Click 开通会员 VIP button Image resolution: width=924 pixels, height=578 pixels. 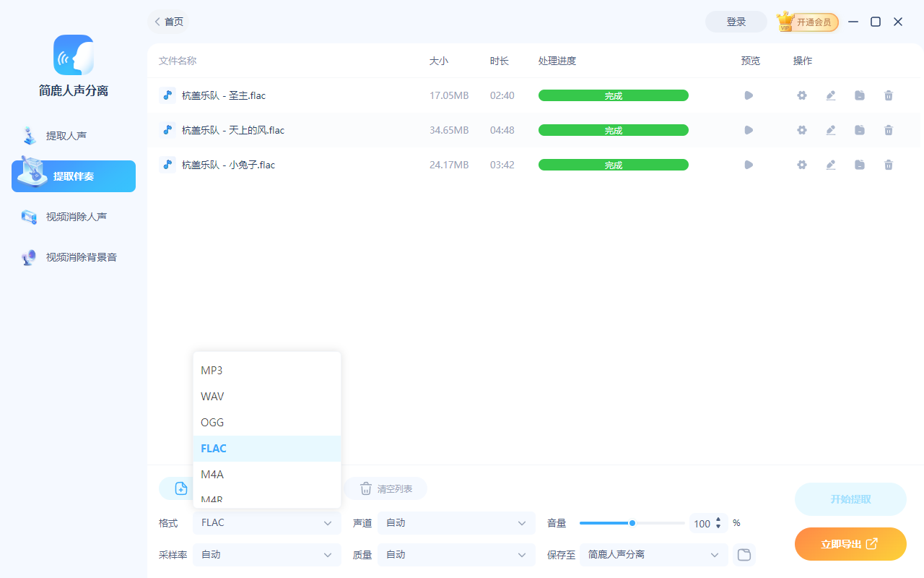(808, 22)
